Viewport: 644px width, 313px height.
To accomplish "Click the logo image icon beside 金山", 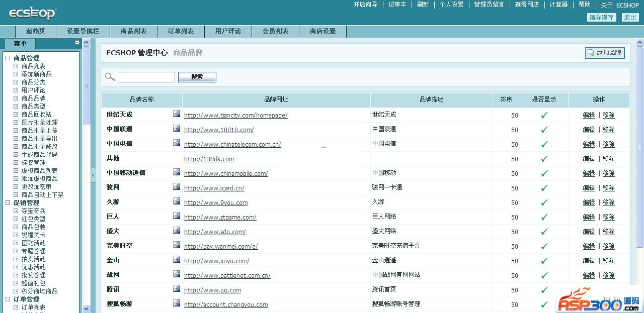I will point(176,260).
